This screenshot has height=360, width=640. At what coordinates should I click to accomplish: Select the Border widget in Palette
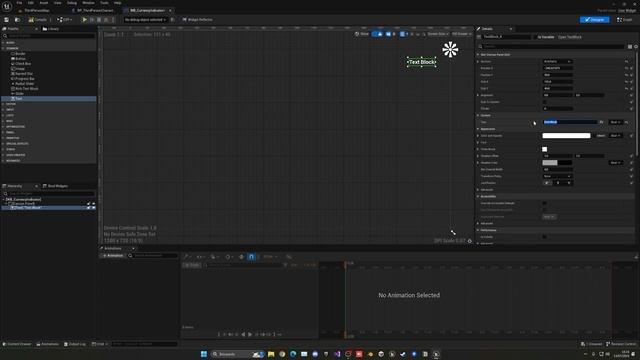[18, 53]
